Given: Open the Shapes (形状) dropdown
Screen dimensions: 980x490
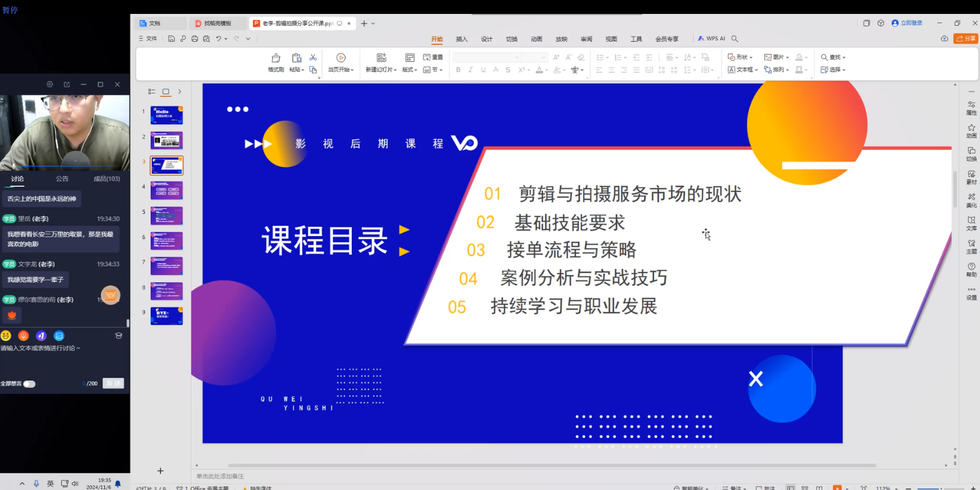Looking at the screenshot, I should [741, 57].
